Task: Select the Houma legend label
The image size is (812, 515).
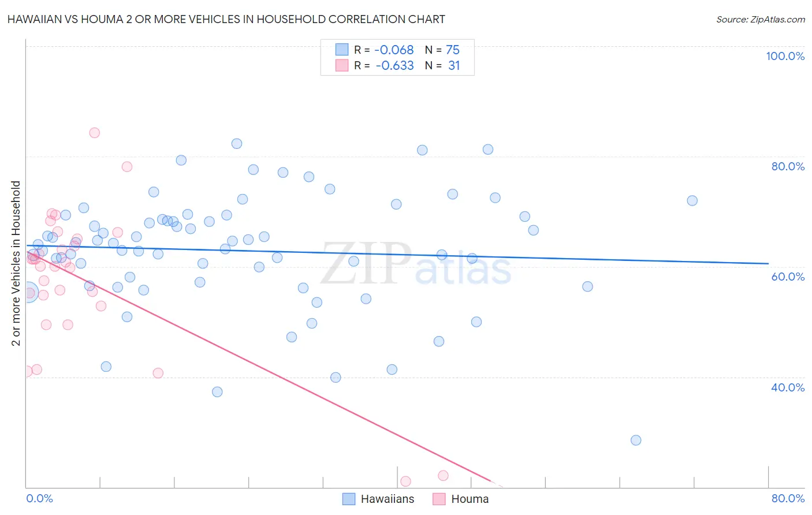Action: [x=470, y=499]
